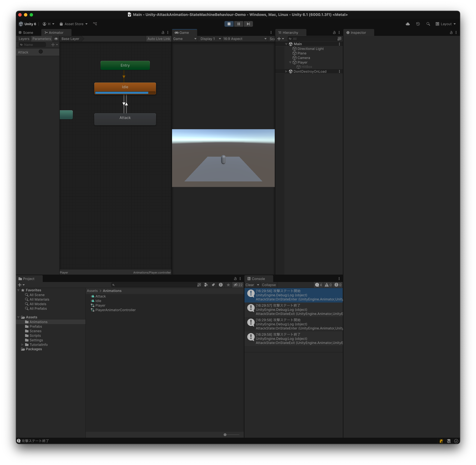
Task: Select the Entry state node
Action: tap(125, 65)
